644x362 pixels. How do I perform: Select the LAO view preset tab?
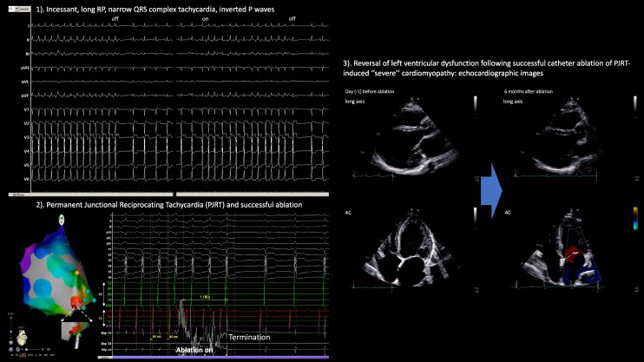[23, 355]
